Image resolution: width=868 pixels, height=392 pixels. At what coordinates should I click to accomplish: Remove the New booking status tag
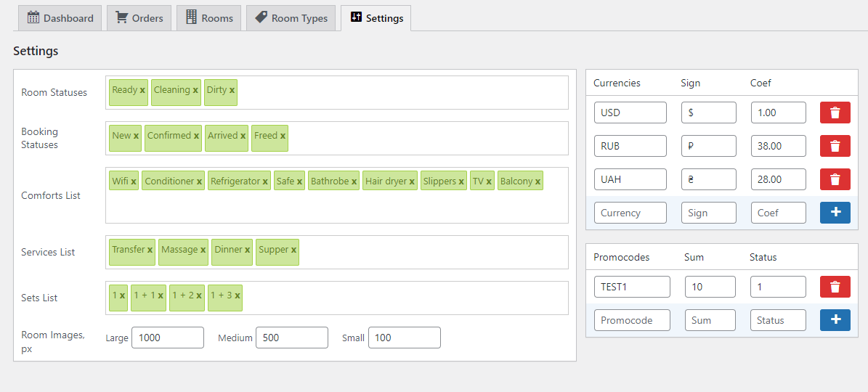point(136,136)
